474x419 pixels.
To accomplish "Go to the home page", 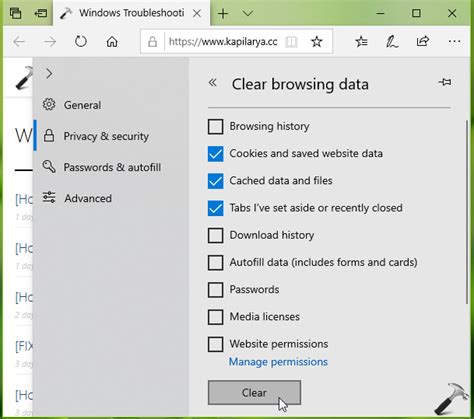I will click(112, 42).
